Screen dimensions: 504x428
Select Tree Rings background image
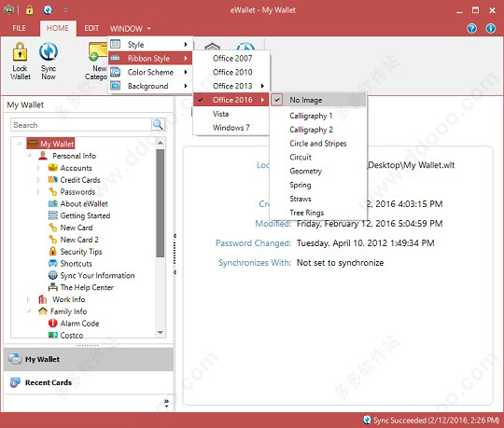coord(306,213)
